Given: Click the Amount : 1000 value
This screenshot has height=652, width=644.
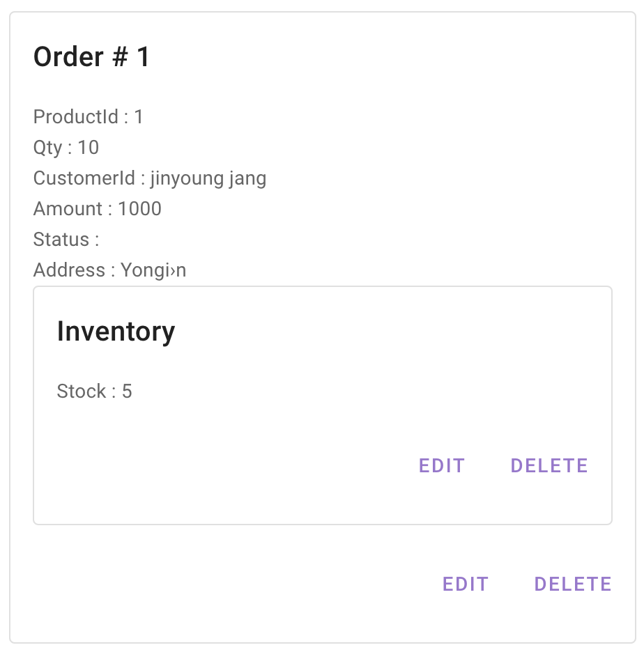Looking at the screenshot, I should 97,209.
